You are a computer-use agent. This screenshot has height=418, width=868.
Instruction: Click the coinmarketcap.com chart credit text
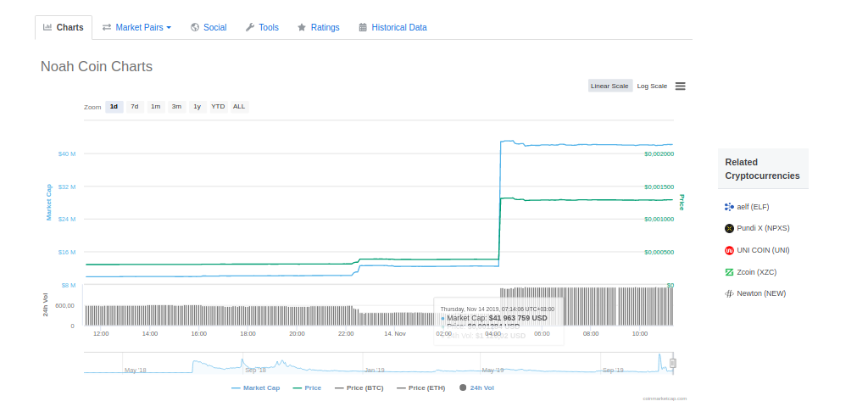click(665, 398)
